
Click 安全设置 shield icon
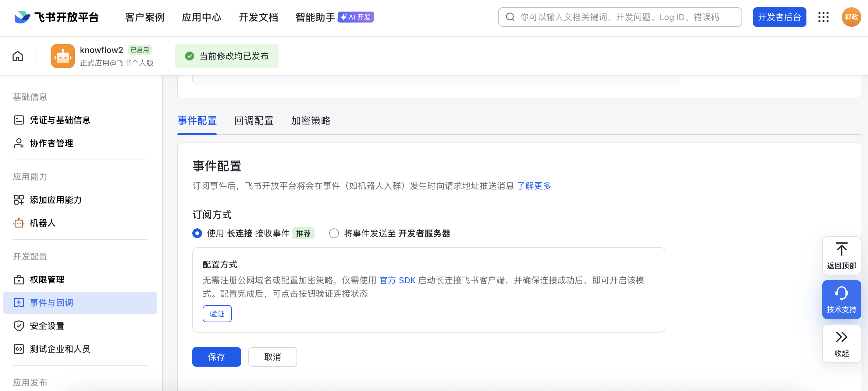pos(19,326)
